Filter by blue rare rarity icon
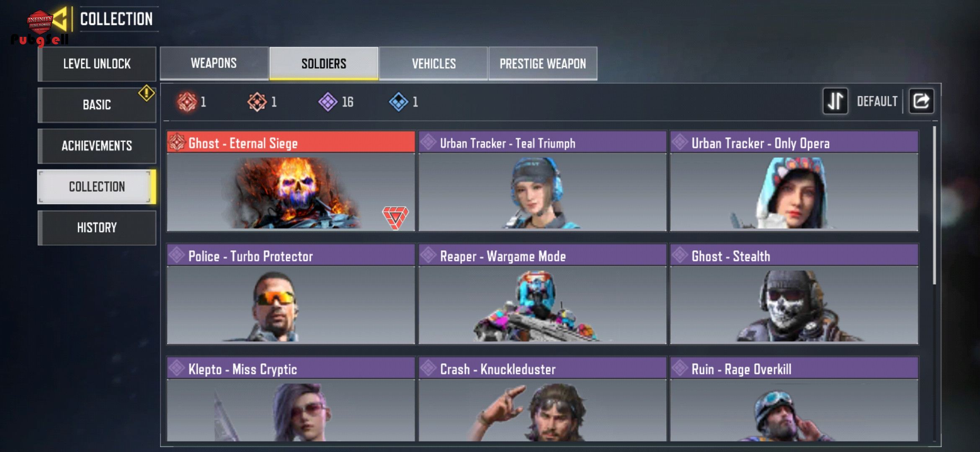The height and width of the screenshot is (452, 980). pos(398,102)
